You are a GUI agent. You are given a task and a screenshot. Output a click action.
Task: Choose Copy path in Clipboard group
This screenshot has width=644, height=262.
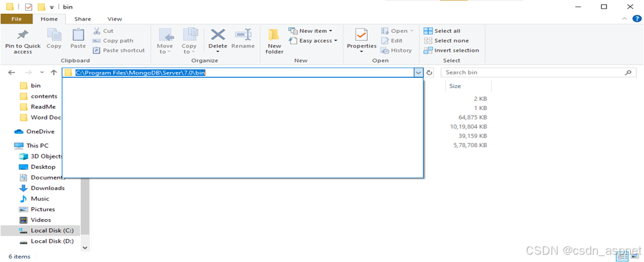(x=112, y=41)
